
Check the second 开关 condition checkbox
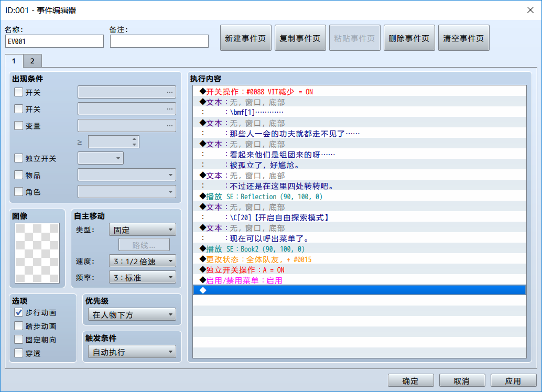(x=19, y=109)
